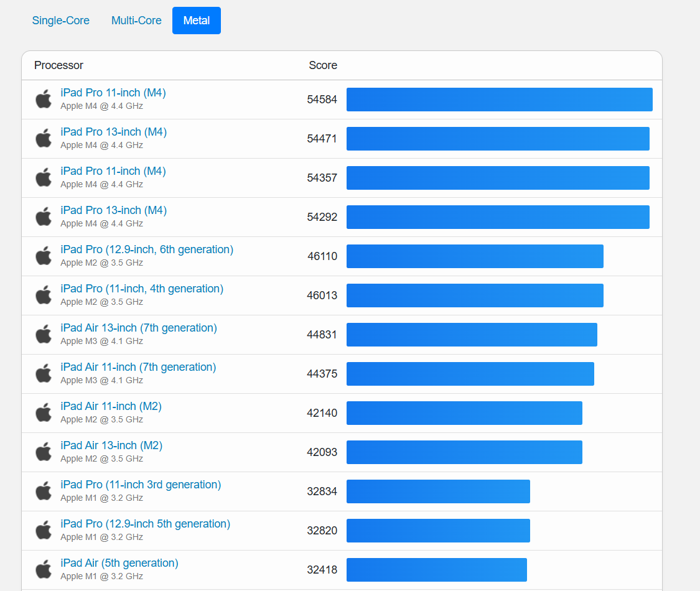Click the 46110 score value
This screenshot has width=700, height=591.
pyautogui.click(x=322, y=256)
